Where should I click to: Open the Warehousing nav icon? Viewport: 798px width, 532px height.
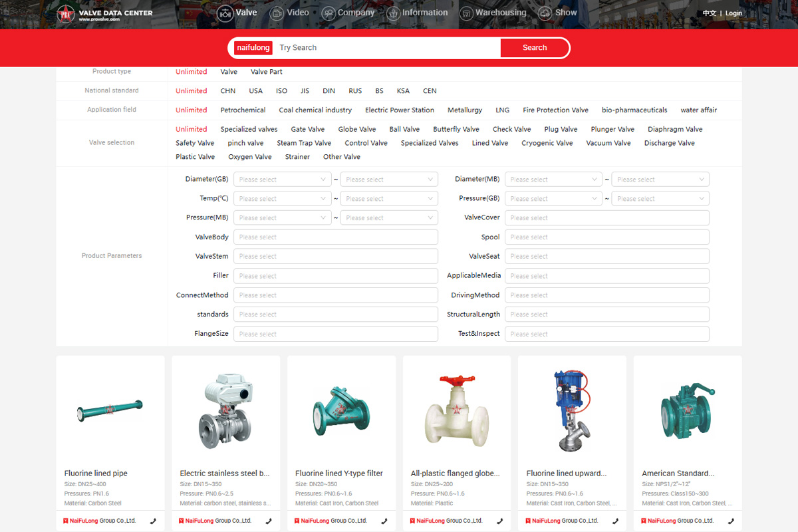[466, 13]
